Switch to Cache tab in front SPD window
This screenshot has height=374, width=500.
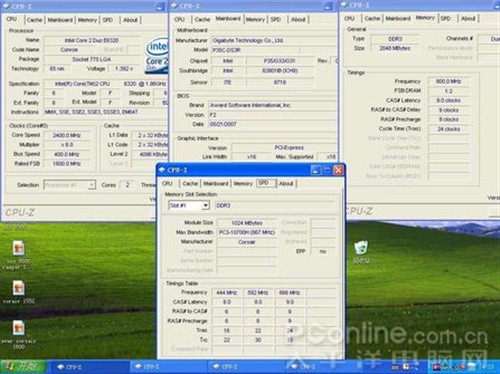pyautogui.click(x=190, y=183)
